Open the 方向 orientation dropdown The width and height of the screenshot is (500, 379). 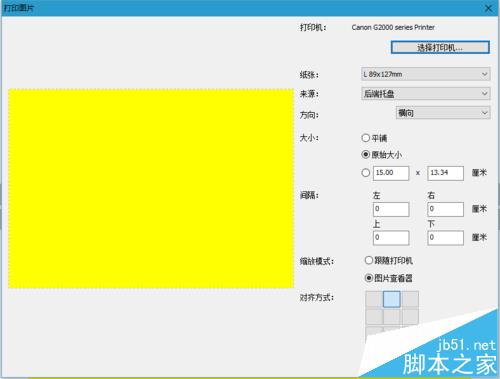(443, 113)
